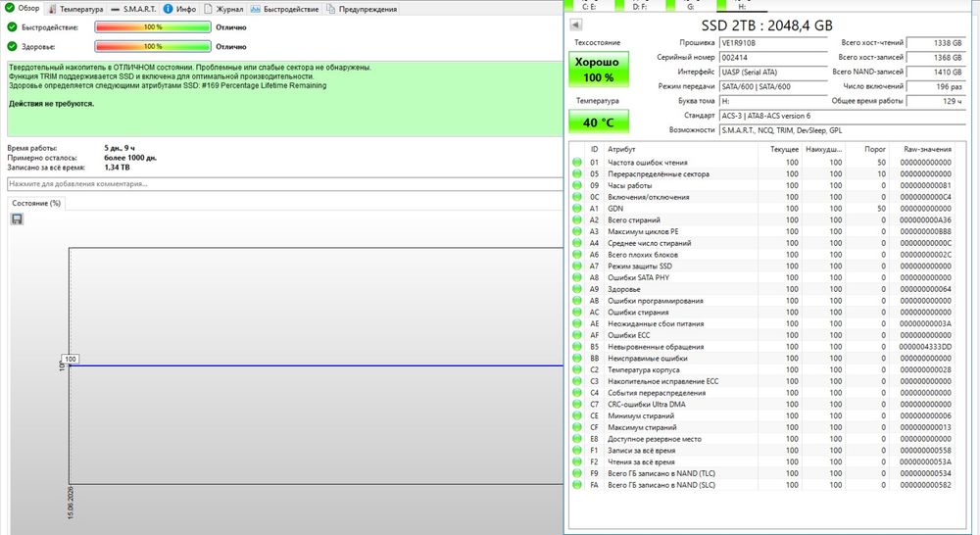Click the 100 value marker on the graph
The width and height of the screenshot is (980, 535).
[71, 359]
